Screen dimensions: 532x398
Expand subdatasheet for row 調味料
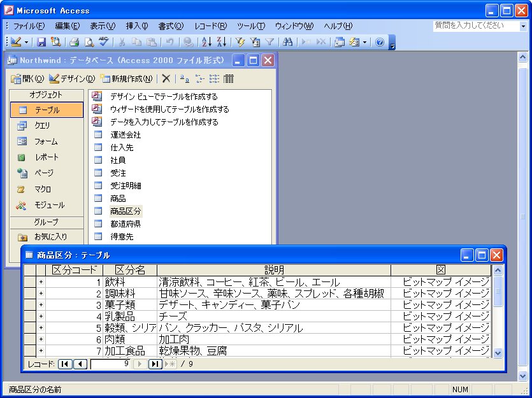[41, 293]
